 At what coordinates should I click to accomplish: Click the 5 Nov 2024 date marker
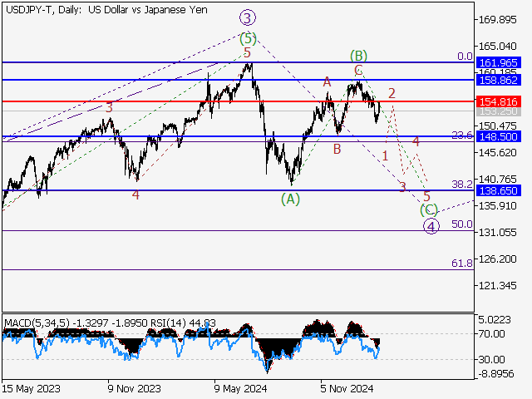click(x=345, y=387)
